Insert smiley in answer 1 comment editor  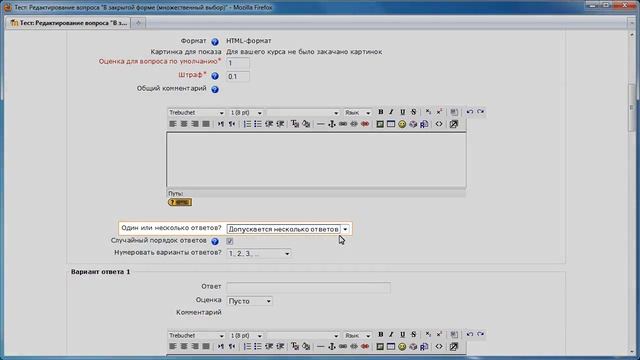(x=402, y=347)
